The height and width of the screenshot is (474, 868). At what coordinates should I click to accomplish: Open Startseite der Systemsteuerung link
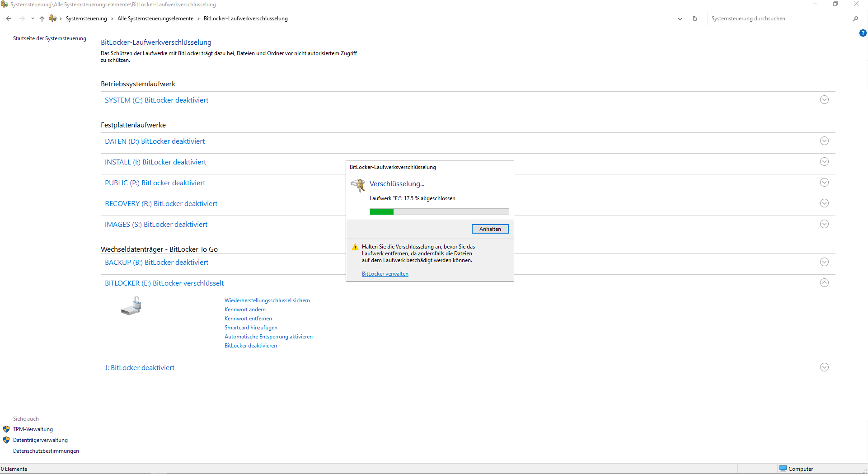[x=50, y=38]
